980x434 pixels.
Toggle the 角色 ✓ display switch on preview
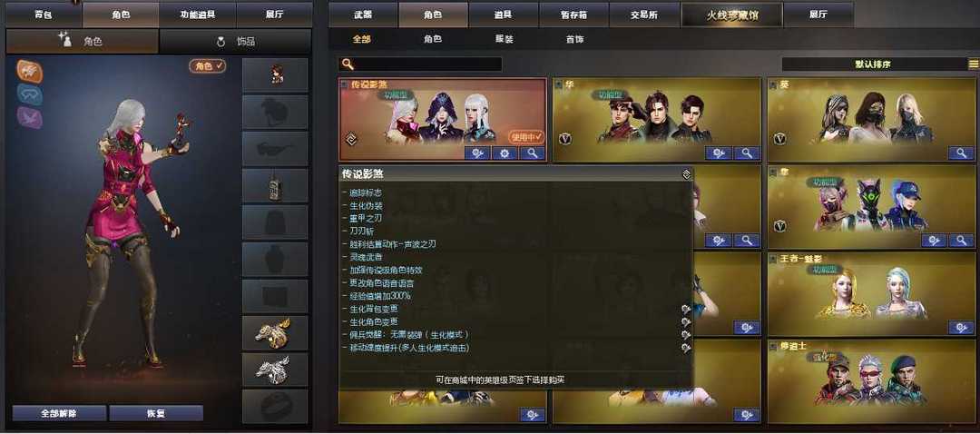208,65
